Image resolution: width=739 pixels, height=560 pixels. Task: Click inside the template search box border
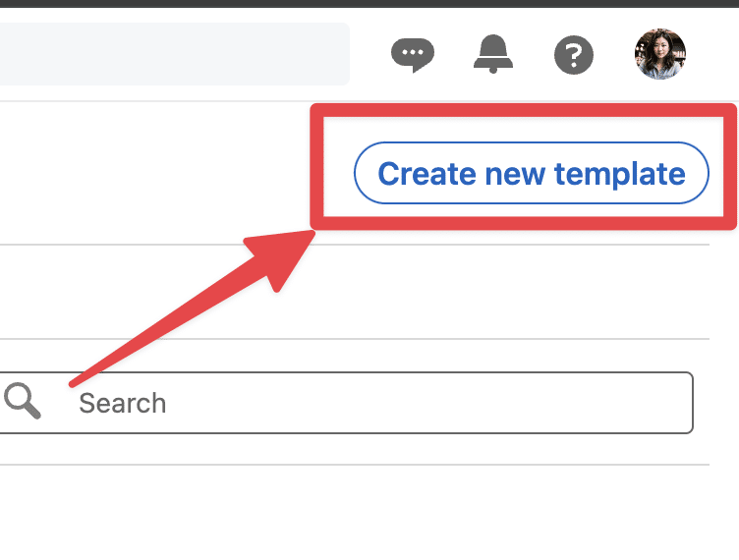(x=346, y=403)
